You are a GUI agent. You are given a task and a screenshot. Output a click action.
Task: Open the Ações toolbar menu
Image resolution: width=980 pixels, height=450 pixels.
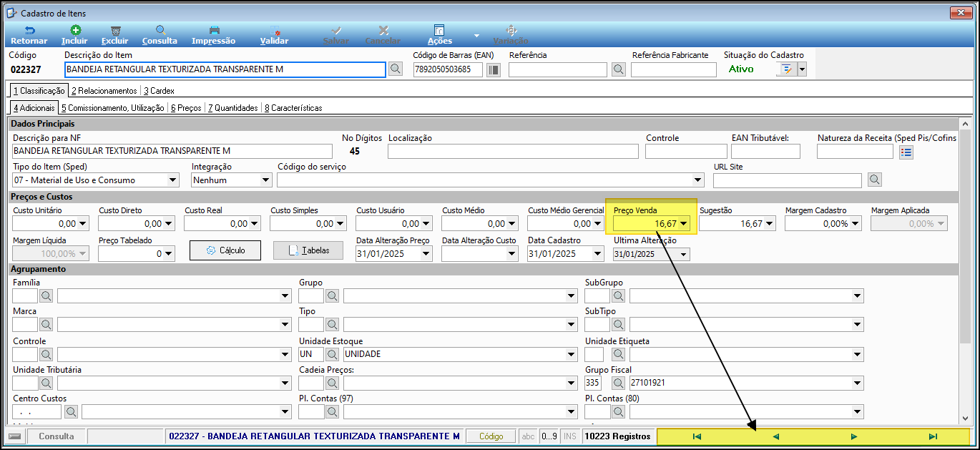tap(440, 35)
